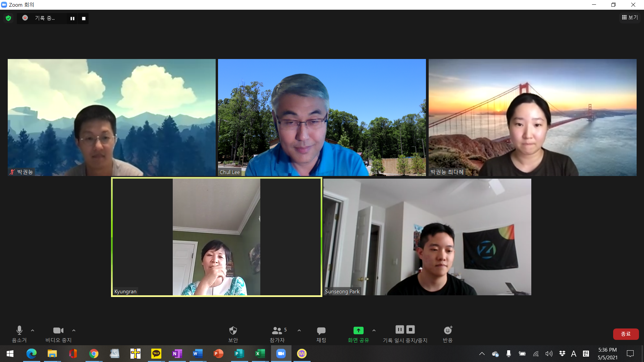Pause recording from bottom toolbar
Viewport: 644px width, 362px height.
399,329
